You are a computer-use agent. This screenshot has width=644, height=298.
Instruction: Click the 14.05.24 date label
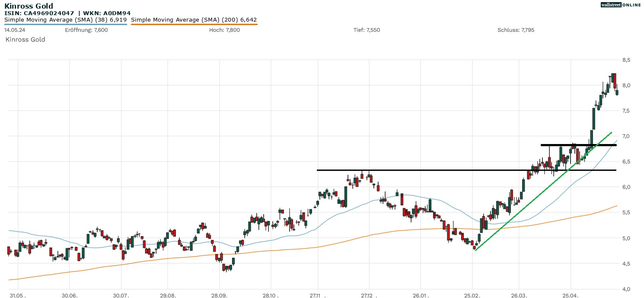13,30
